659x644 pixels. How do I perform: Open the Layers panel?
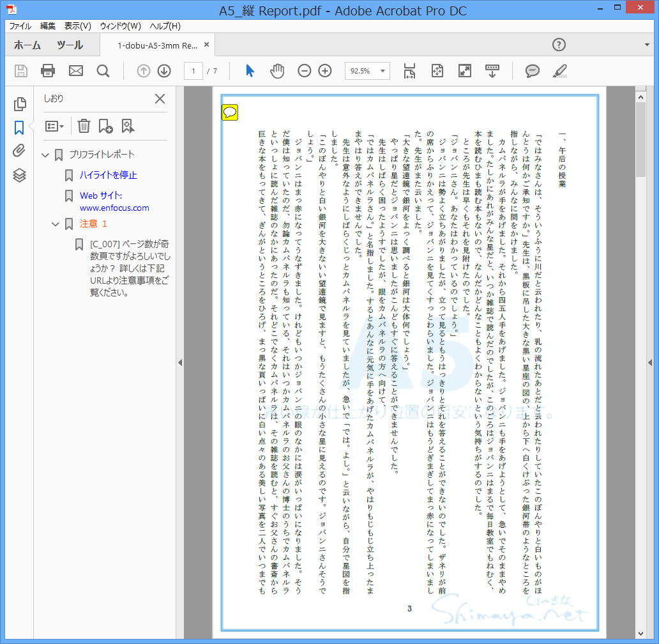[19, 175]
